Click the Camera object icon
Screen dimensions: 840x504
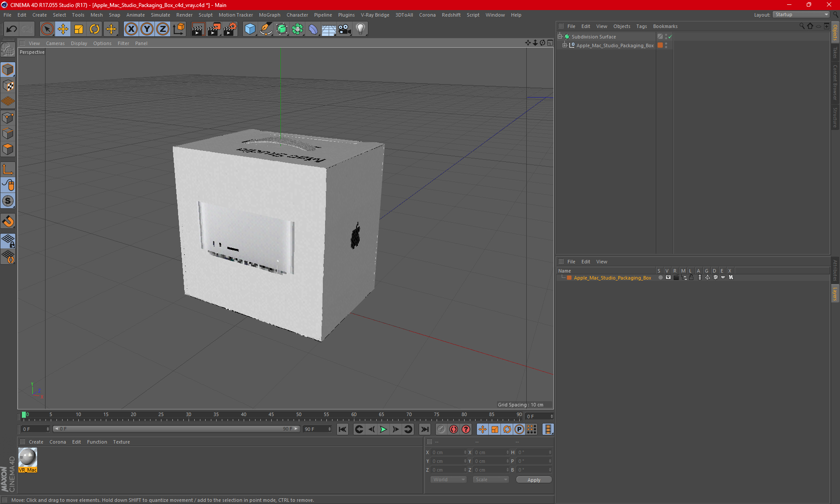click(345, 29)
